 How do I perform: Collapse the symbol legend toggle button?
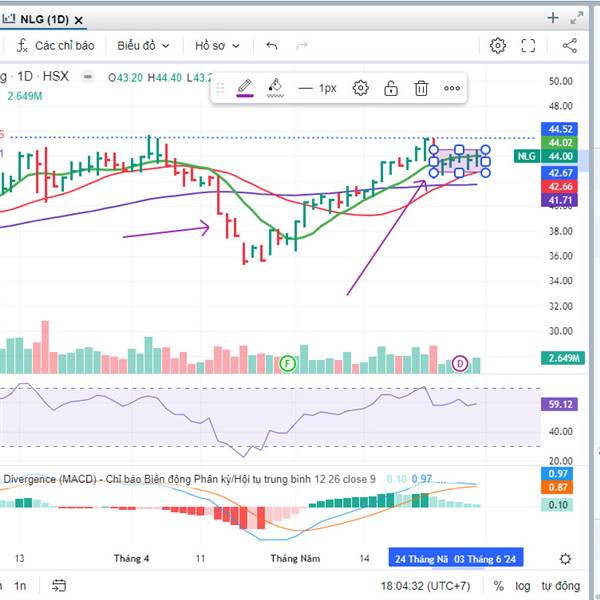point(88,77)
